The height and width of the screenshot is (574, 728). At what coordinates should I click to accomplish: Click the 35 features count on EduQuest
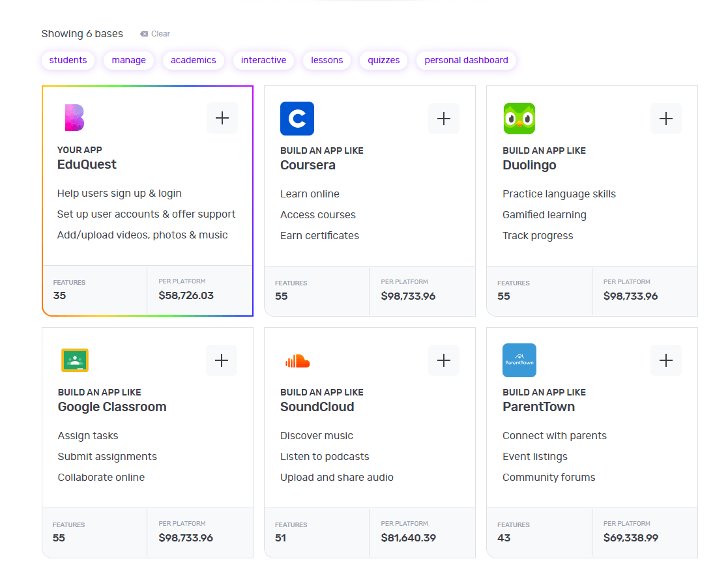(59, 296)
